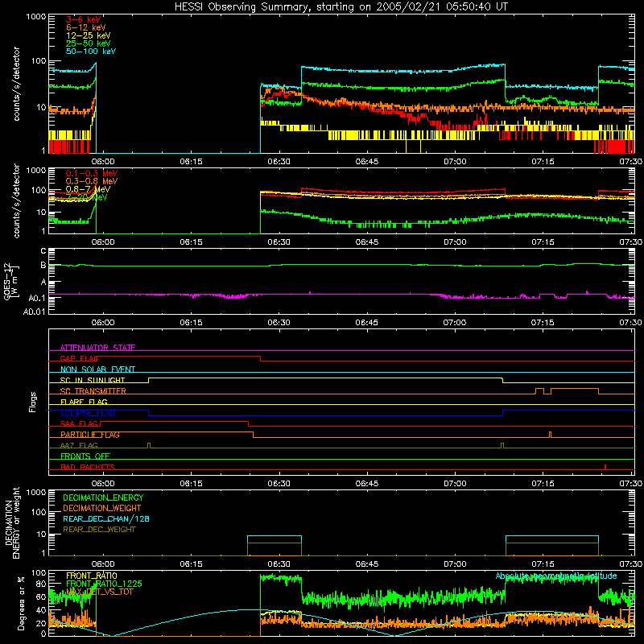Pick the 50-100 keV legend label
This screenshot has width=644, height=644.
[x=91, y=52]
